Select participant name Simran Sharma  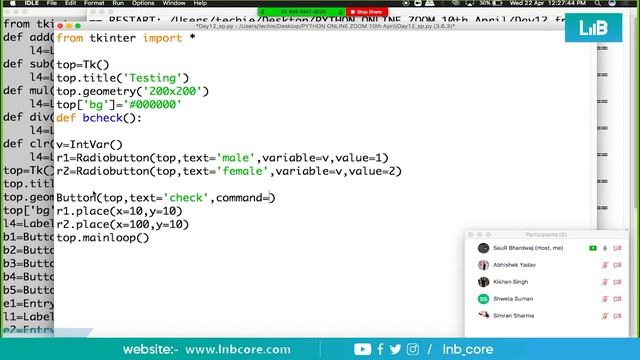513,316
